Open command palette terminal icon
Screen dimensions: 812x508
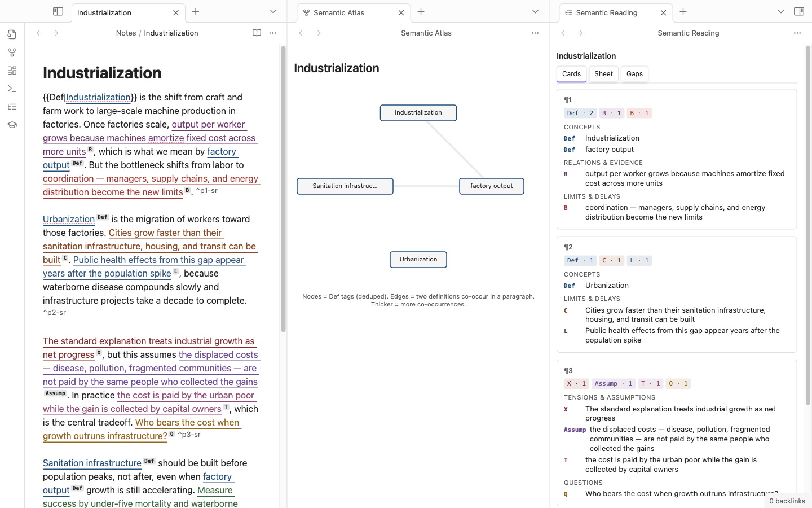tap(12, 89)
